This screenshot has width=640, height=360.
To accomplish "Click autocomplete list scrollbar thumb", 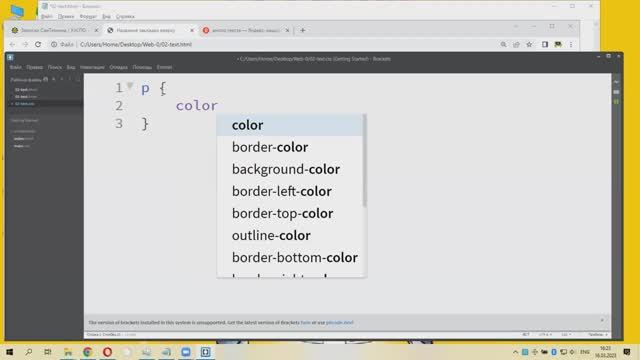I will coord(364,160).
